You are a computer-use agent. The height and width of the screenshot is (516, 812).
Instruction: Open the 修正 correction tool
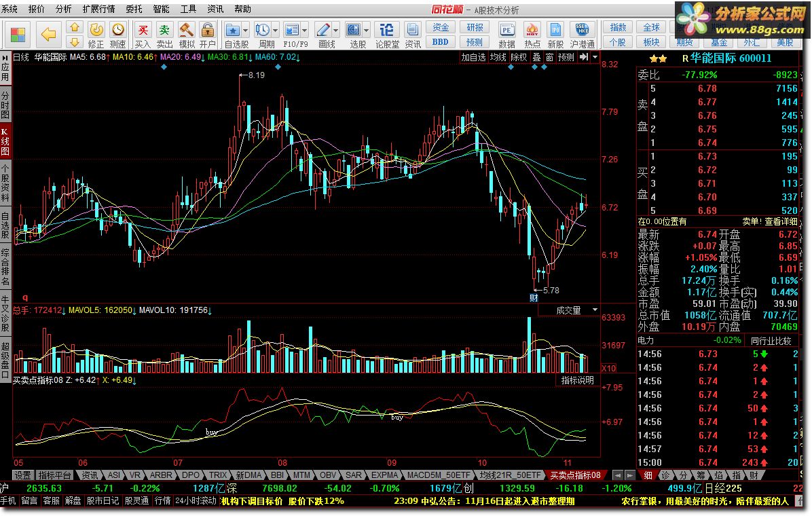point(96,35)
